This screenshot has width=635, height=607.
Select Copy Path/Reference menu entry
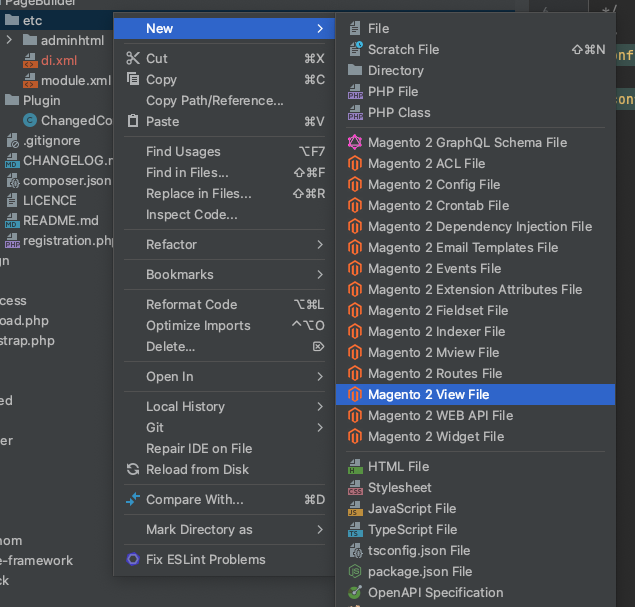[224, 100]
